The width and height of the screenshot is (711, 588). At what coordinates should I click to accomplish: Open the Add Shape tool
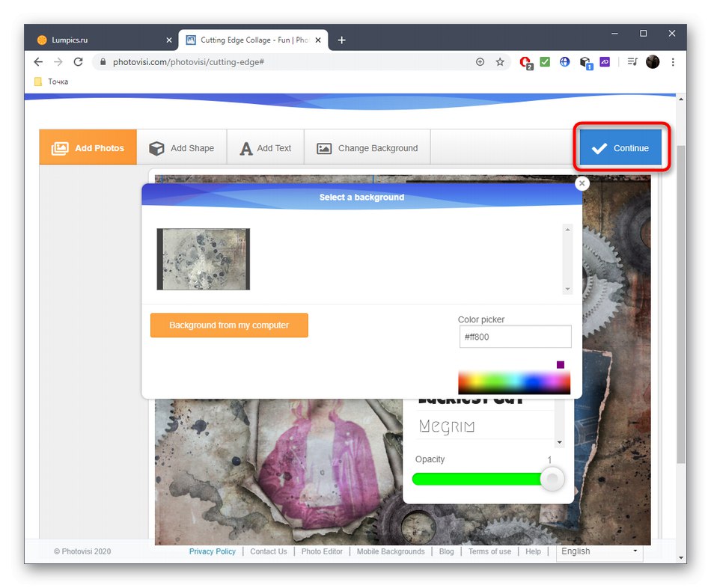click(x=181, y=148)
